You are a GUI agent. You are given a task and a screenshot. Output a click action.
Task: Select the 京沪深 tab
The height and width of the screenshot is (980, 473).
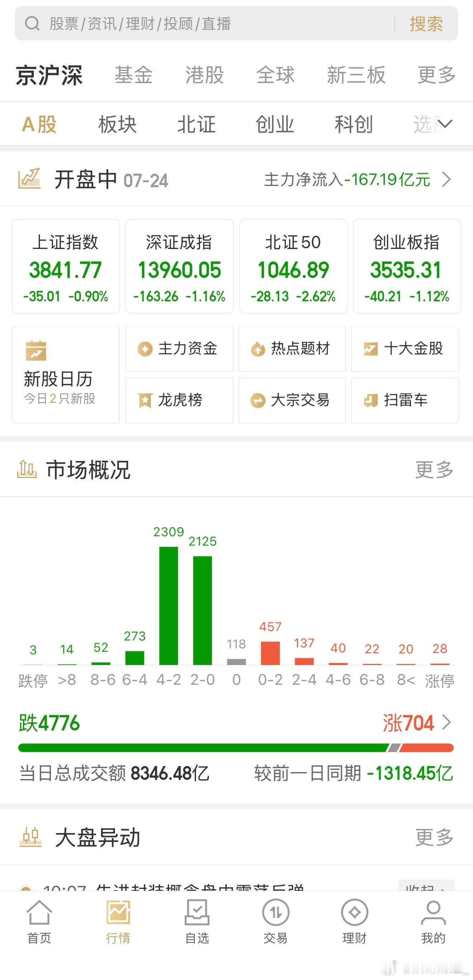point(49,75)
